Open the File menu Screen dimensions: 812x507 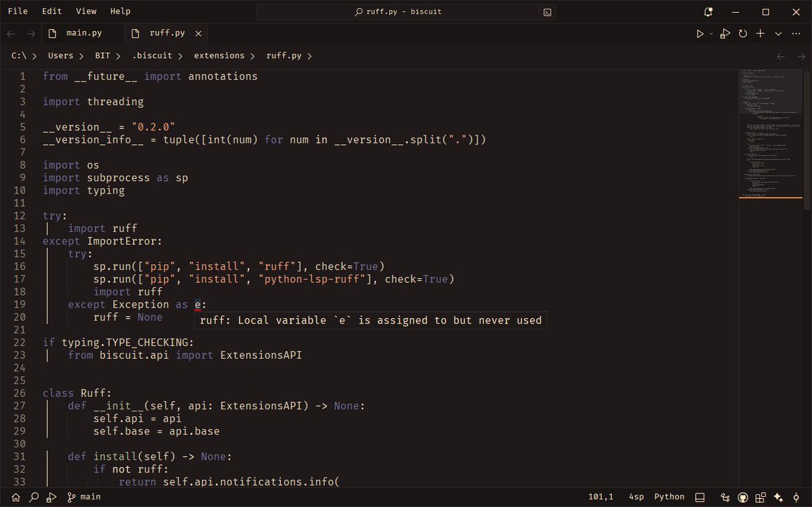(x=18, y=12)
